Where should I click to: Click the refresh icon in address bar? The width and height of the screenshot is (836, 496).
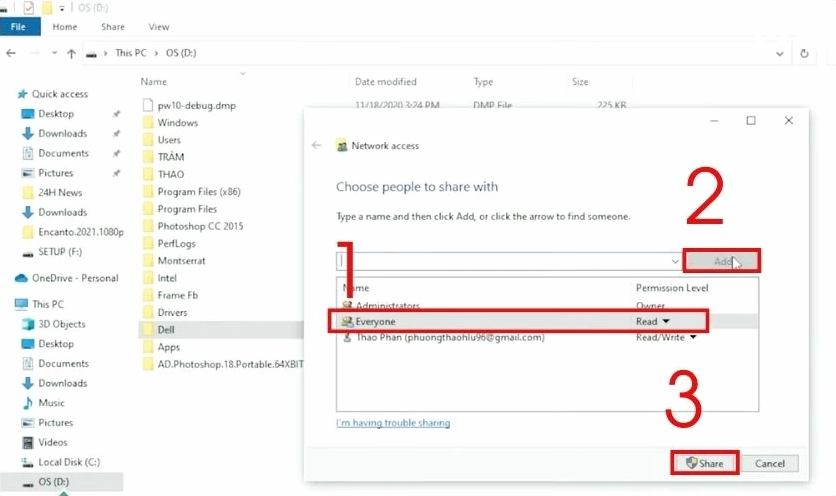pos(804,53)
